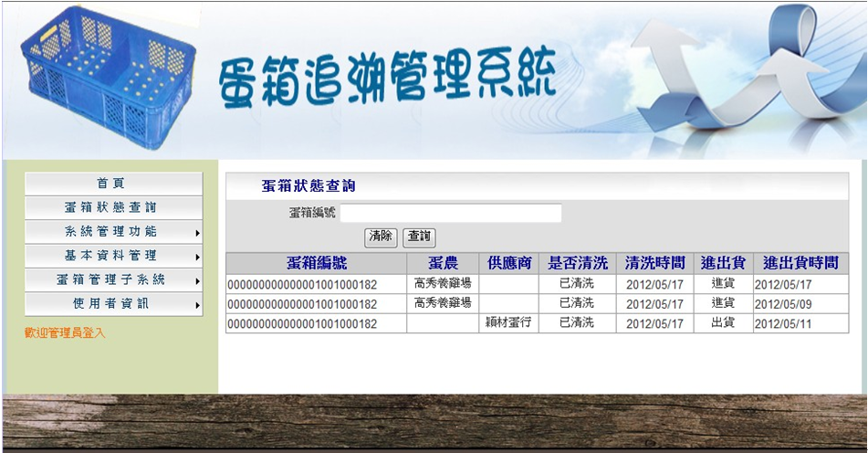Expand the 基本資料管理 submenu arrow
The height and width of the screenshot is (453, 868).
[197, 256]
